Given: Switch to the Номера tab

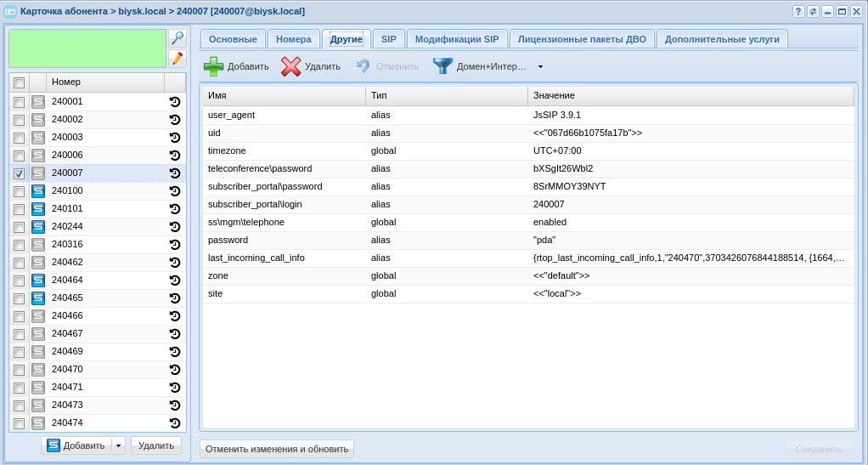Looking at the screenshot, I should pos(293,39).
